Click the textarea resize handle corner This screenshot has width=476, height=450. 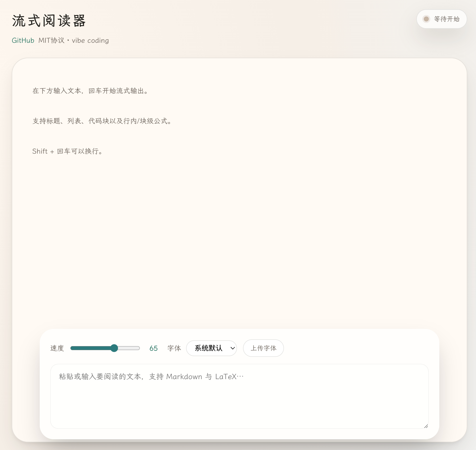(426, 427)
